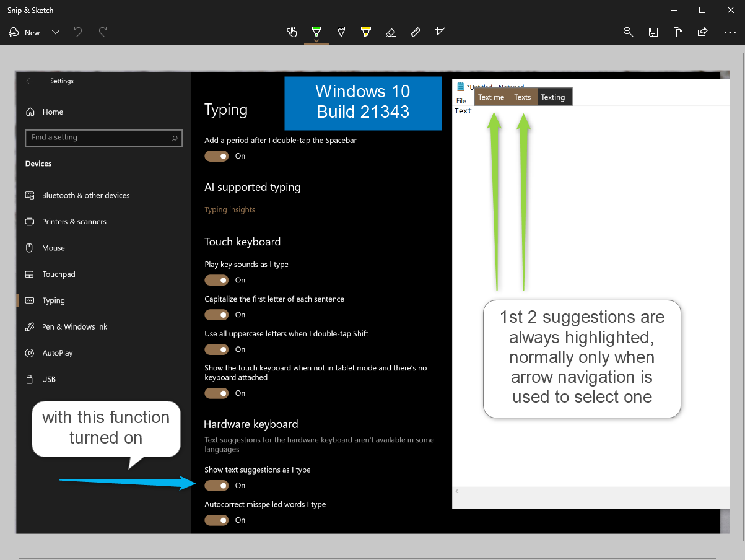Viewport: 745px width, 560px height.
Task: Click the Typing insights link
Action: (x=230, y=210)
